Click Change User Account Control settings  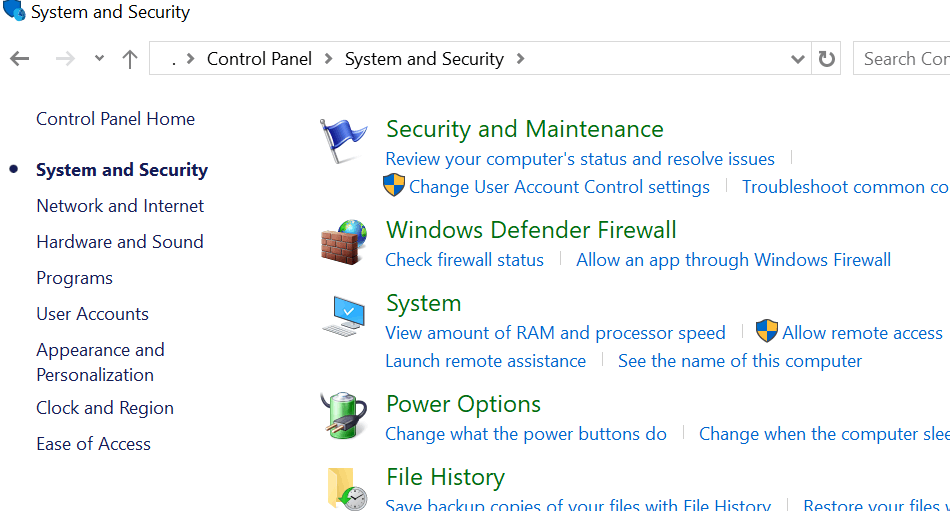[559, 187]
